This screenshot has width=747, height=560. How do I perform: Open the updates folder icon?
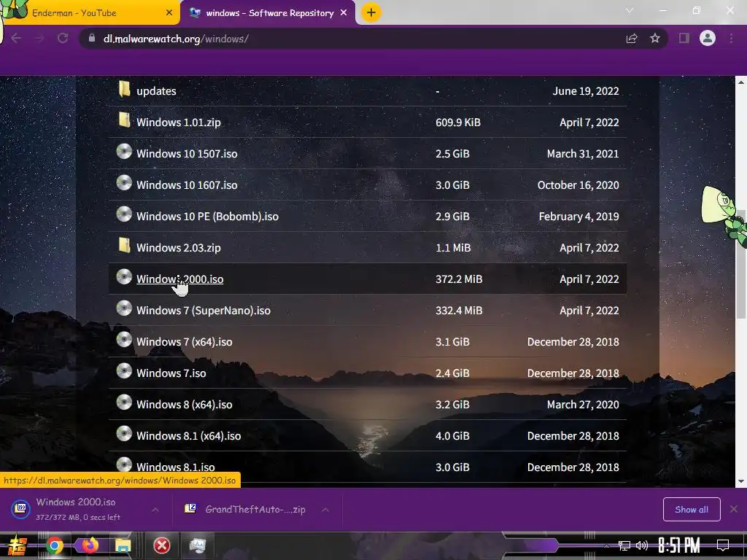click(124, 89)
